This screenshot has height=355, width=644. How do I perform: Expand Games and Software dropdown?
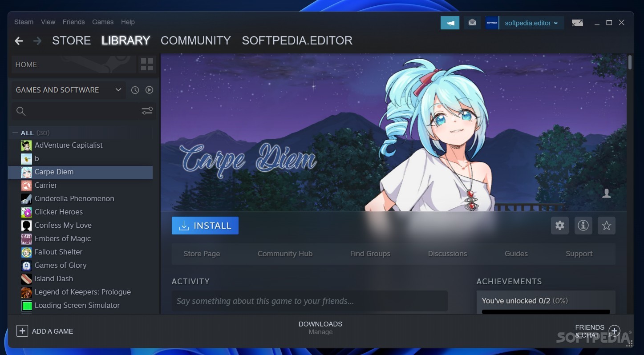(x=69, y=90)
